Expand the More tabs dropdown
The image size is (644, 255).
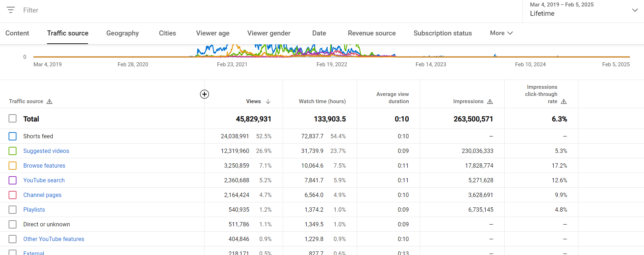(501, 33)
